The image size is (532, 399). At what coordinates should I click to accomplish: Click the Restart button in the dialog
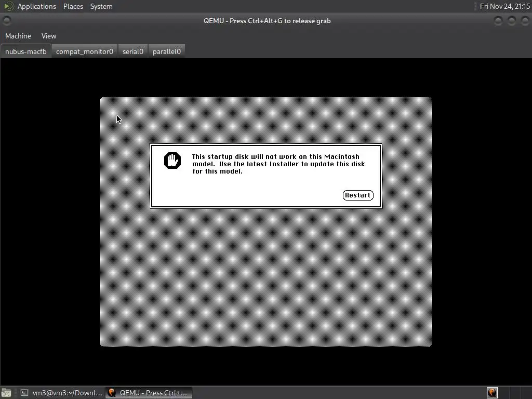pyautogui.click(x=358, y=195)
